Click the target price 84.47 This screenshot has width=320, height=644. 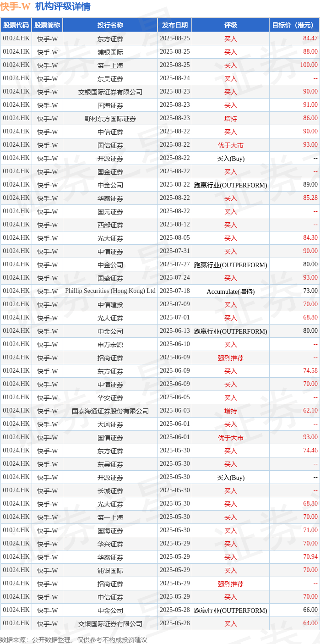pyautogui.click(x=310, y=39)
